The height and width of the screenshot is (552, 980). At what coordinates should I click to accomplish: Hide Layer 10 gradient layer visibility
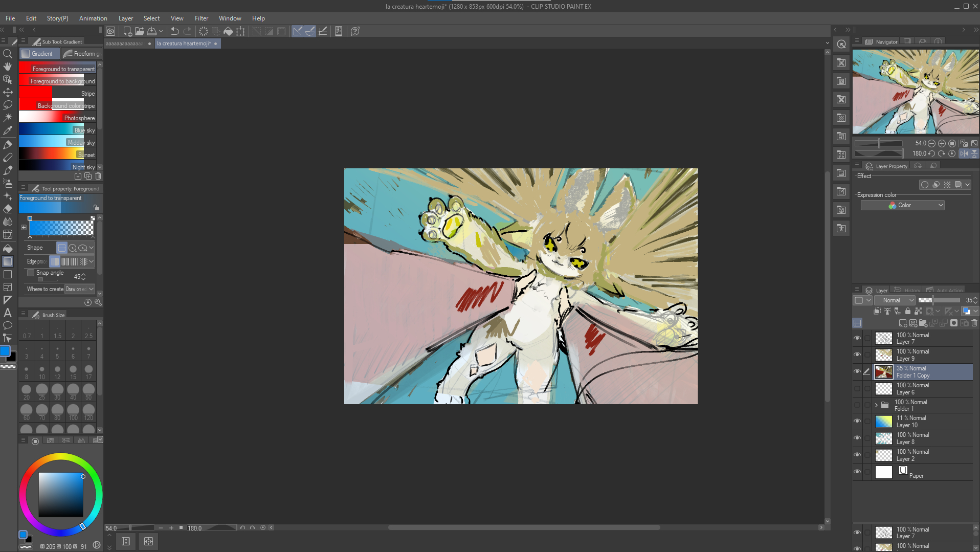point(857,421)
